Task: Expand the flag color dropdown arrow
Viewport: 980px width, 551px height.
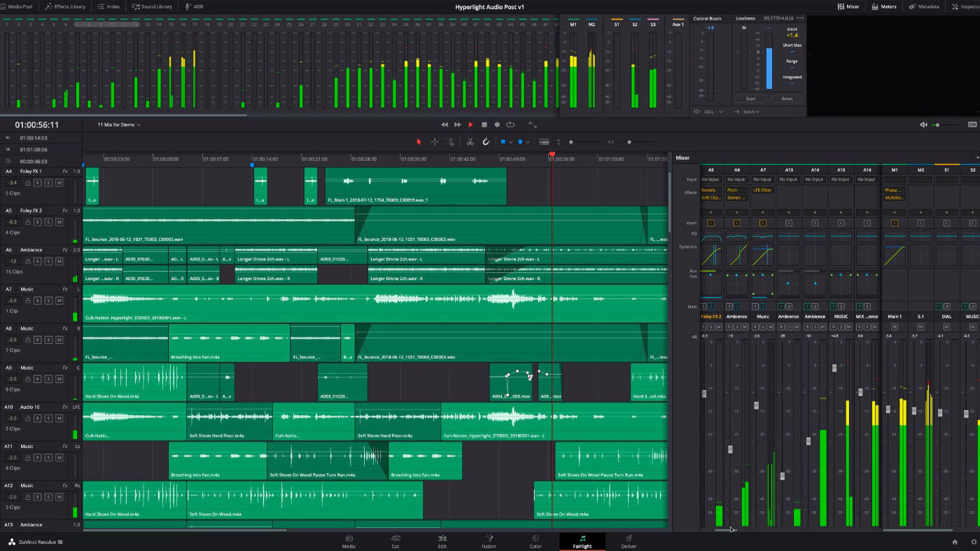Action: coord(510,142)
